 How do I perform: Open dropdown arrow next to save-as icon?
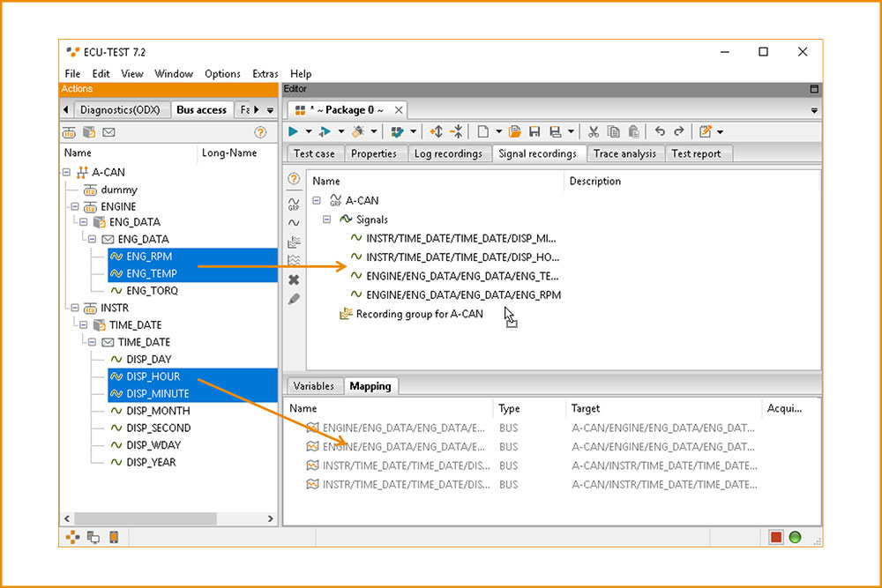[x=571, y=131]
